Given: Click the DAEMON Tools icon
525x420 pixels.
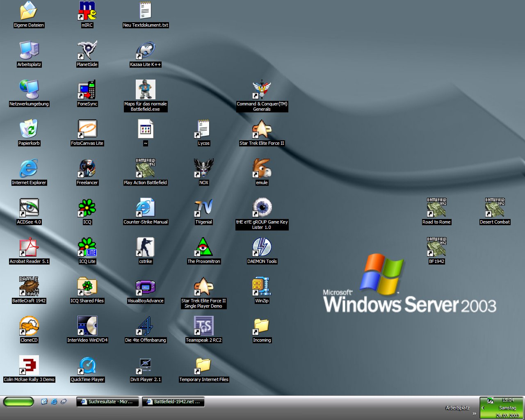Looking at the screenshot, I should click(262, 247).
